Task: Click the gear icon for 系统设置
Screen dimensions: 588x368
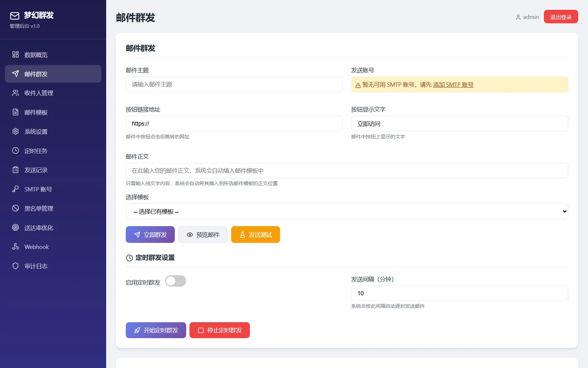Action: pos(15,131)
